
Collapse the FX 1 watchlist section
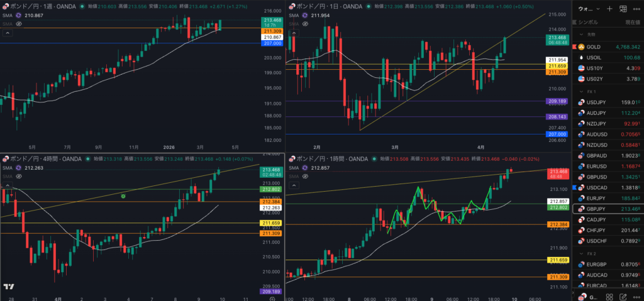point(582,92)
